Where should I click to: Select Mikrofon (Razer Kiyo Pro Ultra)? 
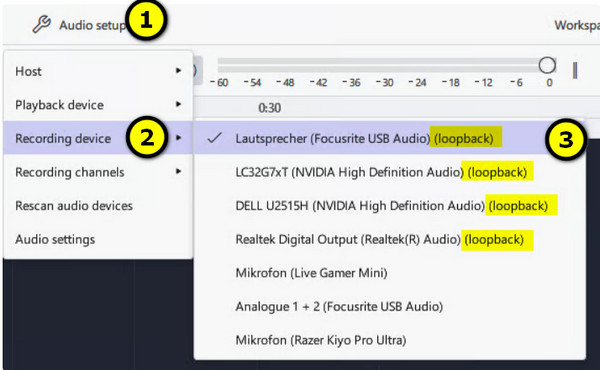coord(390,340)
